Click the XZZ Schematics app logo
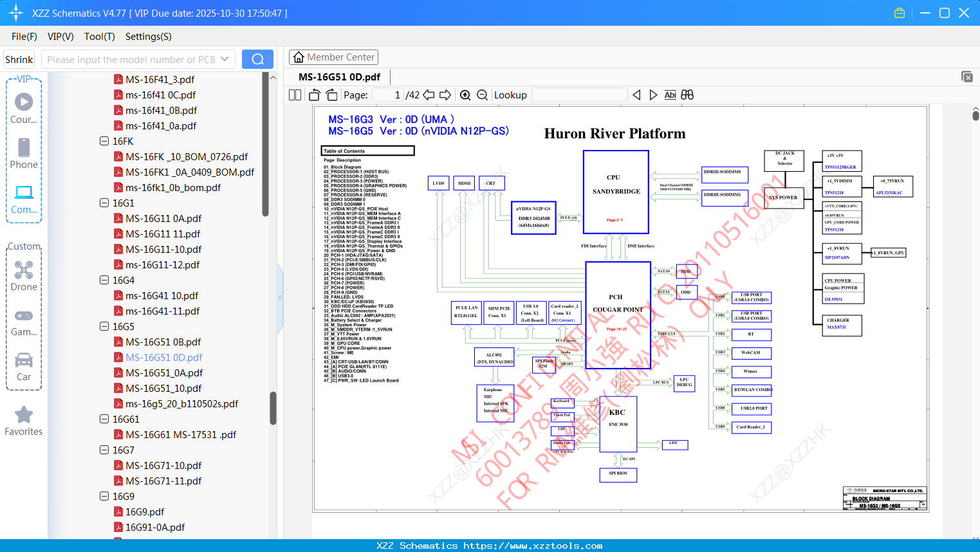Image resolution: width=980 pixels, height=552 pixels. pos(16,13)
